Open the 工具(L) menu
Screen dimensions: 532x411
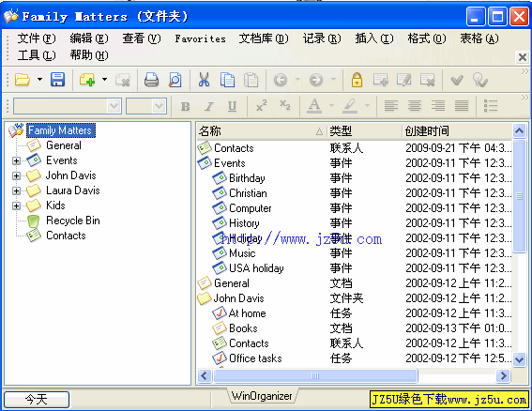[37, 55]
